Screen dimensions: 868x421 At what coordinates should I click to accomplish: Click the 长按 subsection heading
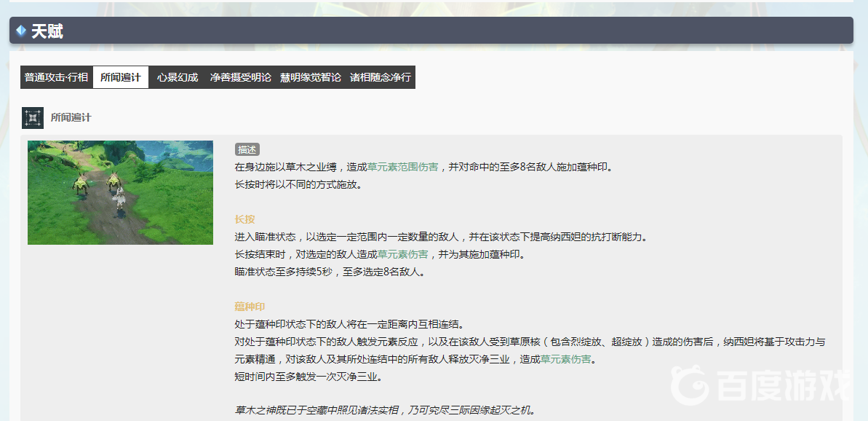point(244,219)
